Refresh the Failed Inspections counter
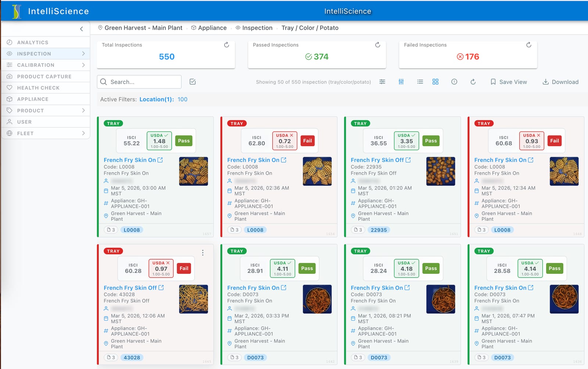 tap(529, 45)
